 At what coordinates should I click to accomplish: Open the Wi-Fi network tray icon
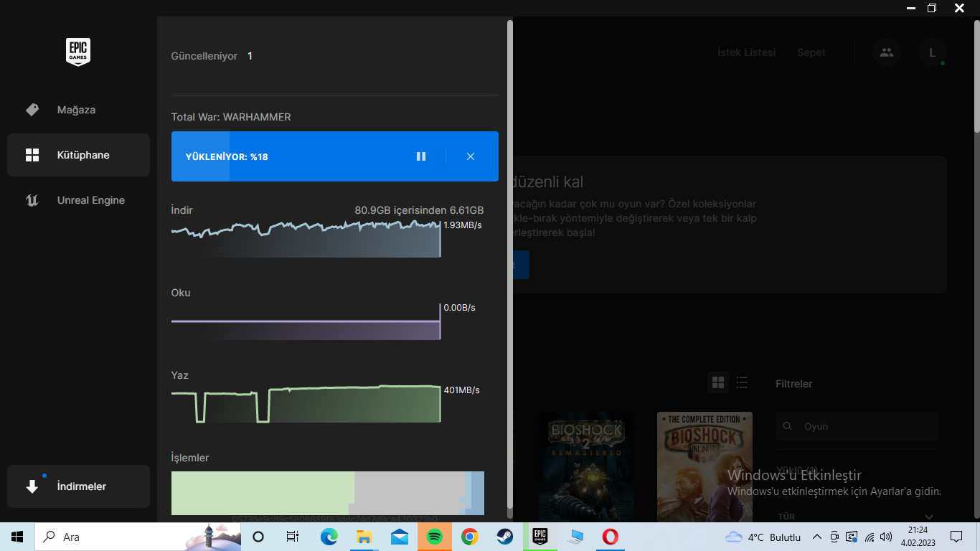coord(869,537)
